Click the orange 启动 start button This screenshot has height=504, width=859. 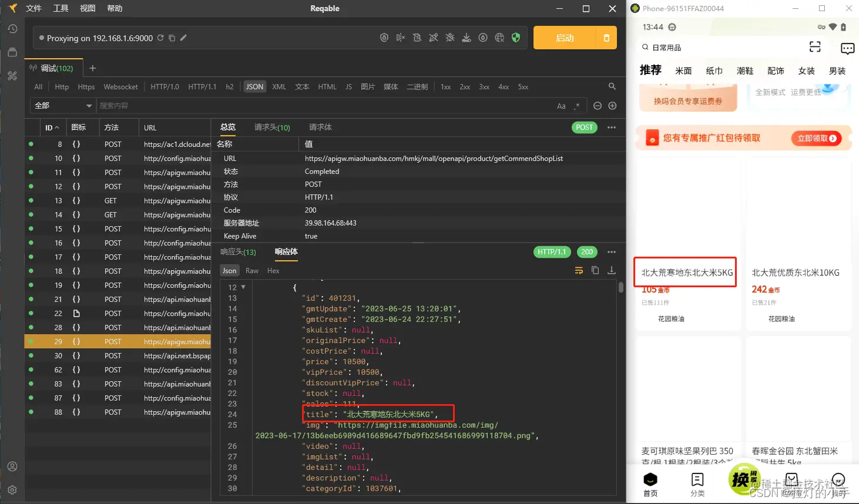click(x=565, y=38)
